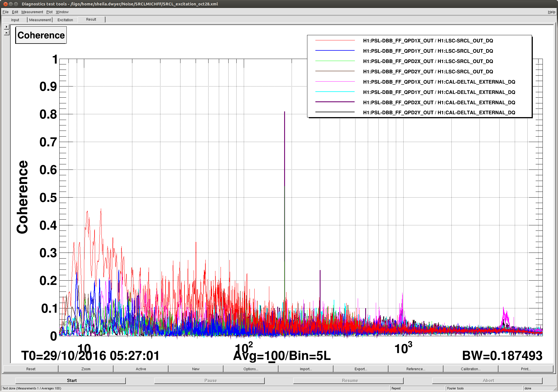This screenshot has width=558, height=392.
Task: Select legend entry QPD1Y_OUT / LSC-SRCL_OUT_DQ
Action: [x=428, y=51]
